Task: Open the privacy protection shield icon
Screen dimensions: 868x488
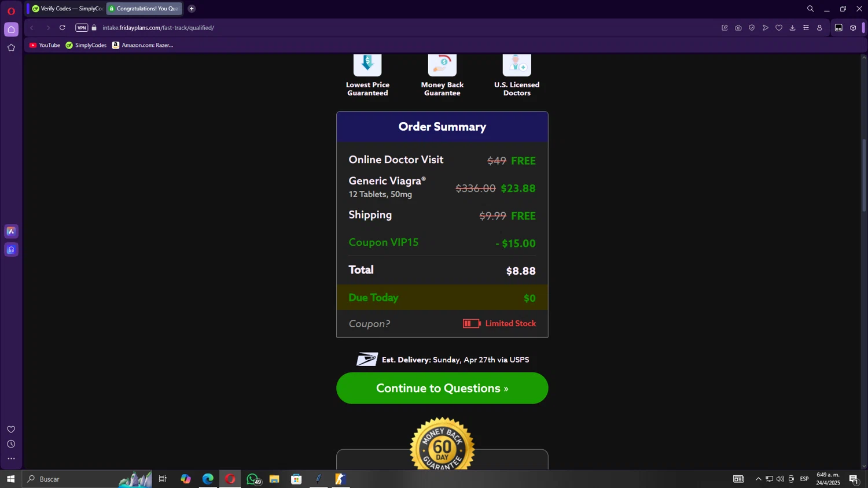Action: pos(752,28)
